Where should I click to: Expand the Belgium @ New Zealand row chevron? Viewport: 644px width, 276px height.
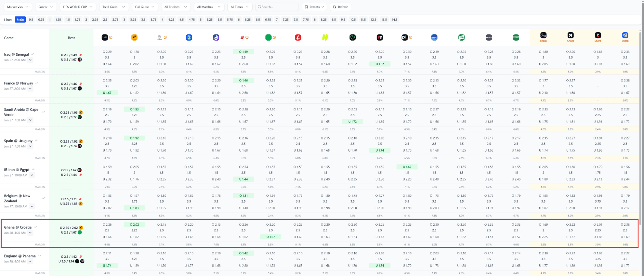[x=32, y=206]
